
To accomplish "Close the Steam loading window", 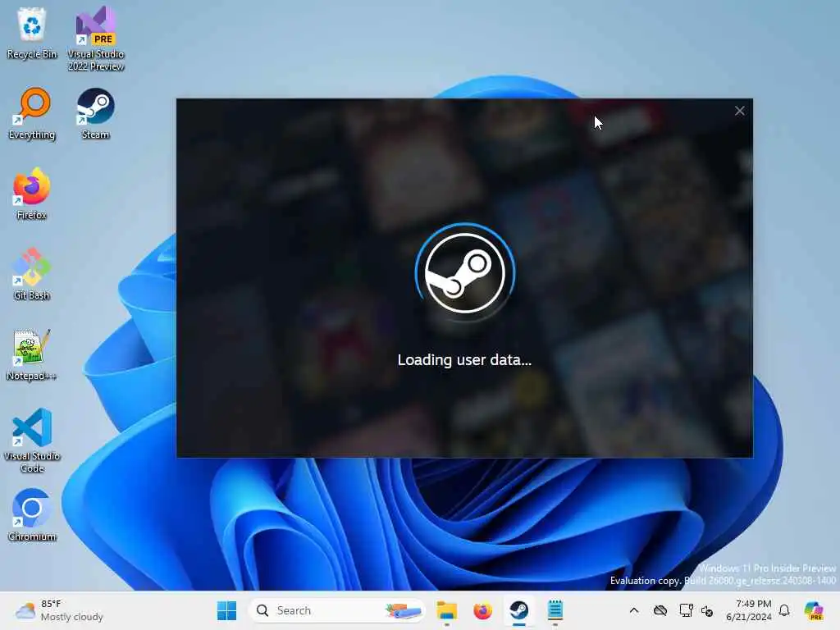I will [739, 111].
